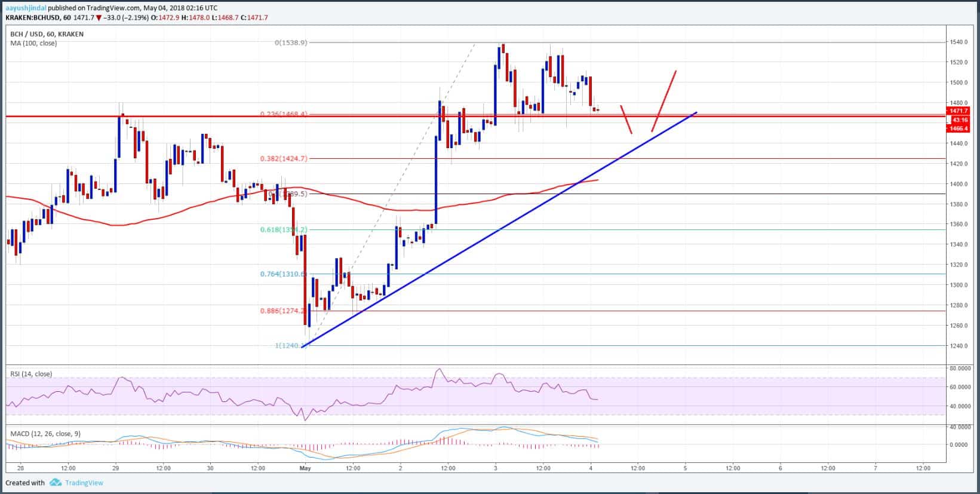Select the 0 (1538.9) Fibonacci top label
This screenshot has height=494, width=980.
290,43
